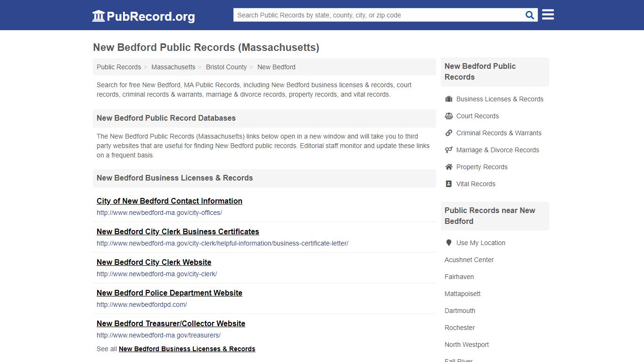644x362 pixels.
Task: Select Fairhaven nearby location
Action: [x=459, y=277]
